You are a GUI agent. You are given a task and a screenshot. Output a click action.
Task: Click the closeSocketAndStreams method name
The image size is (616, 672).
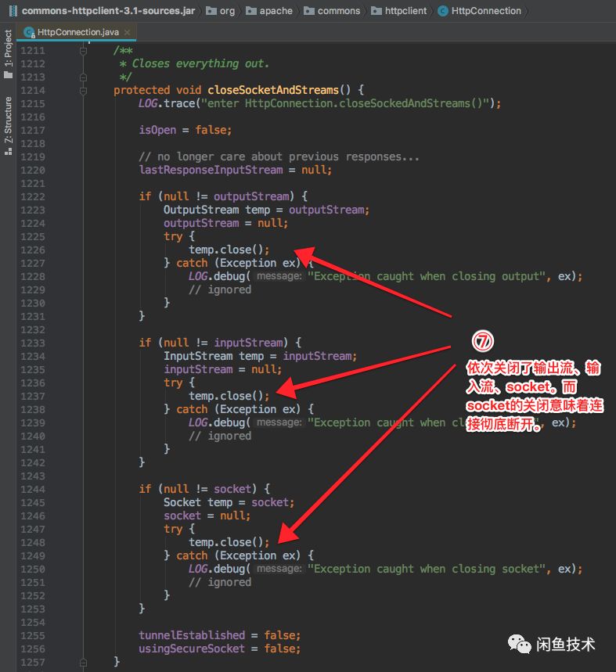273,90
